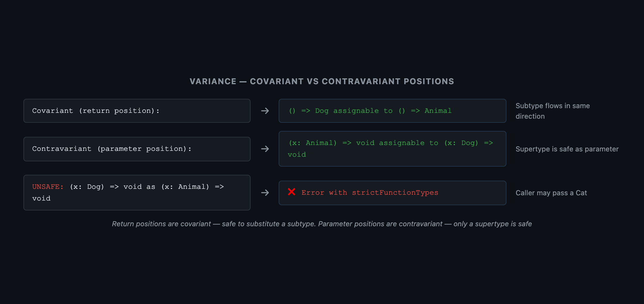The height and width of the screenshot is (304, 644).
Task: Click the 'Error with strictFunctionTypes' text
Action: click(370, 193)
